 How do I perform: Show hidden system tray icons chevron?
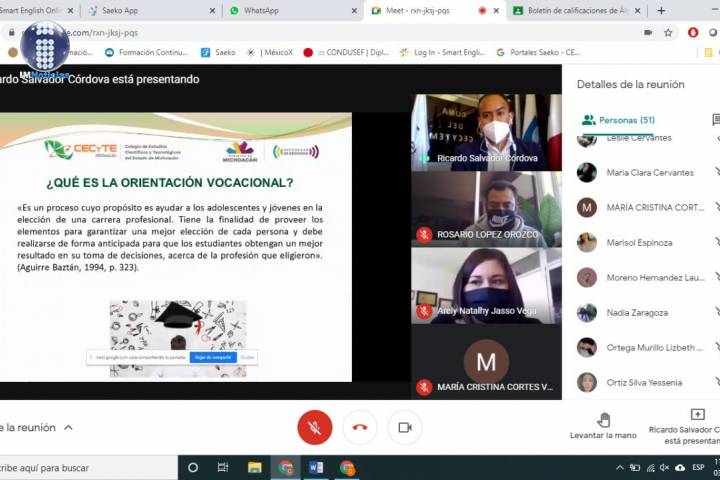634,467
